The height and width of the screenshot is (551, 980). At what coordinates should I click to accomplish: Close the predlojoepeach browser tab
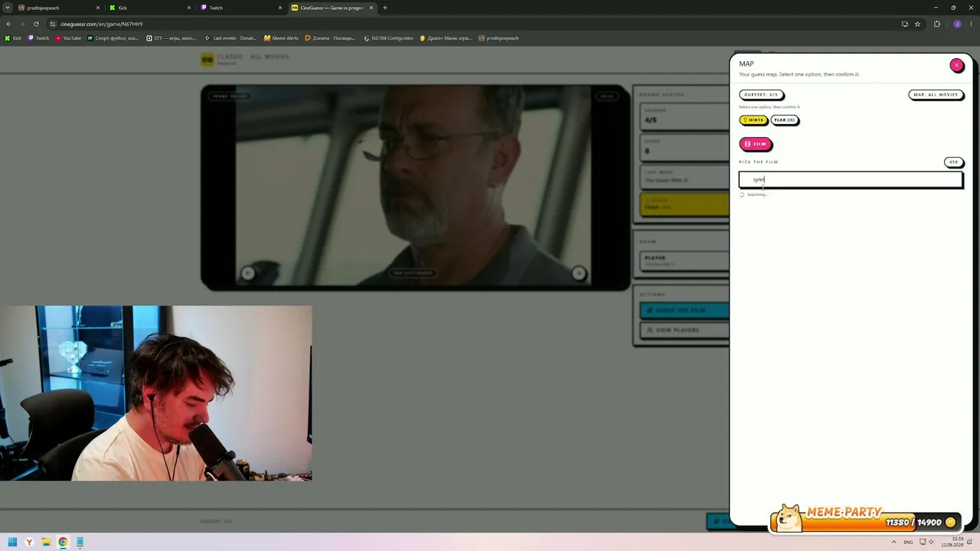[98, 8]
